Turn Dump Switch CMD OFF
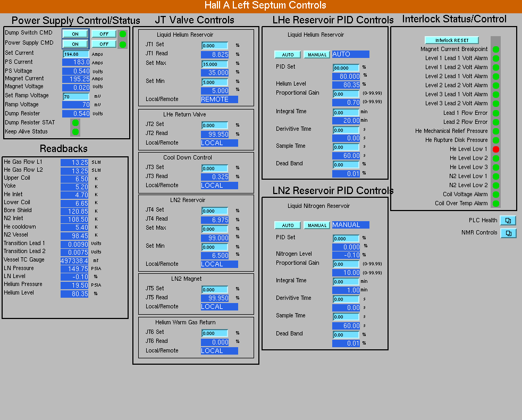The height and width of the screenshot is (420, 522). [x=104, y=34]
